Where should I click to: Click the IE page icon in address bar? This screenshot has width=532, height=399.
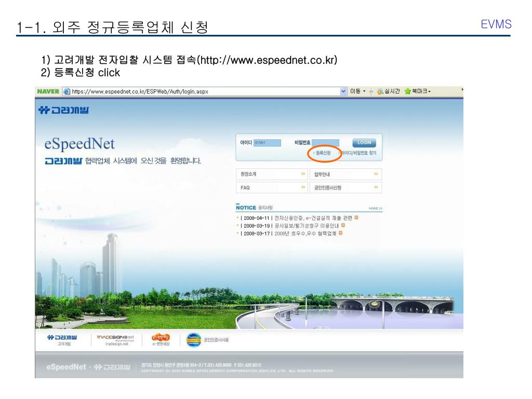point(67,91)
